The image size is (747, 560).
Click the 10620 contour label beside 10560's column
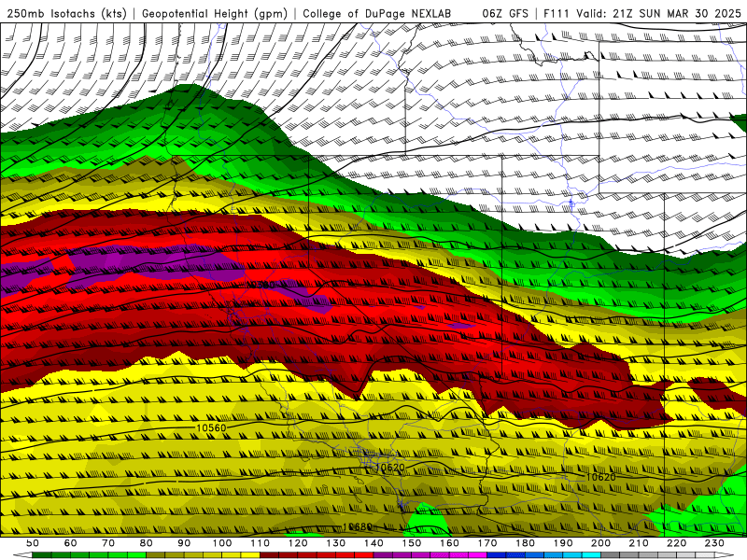tap(389, 469)
